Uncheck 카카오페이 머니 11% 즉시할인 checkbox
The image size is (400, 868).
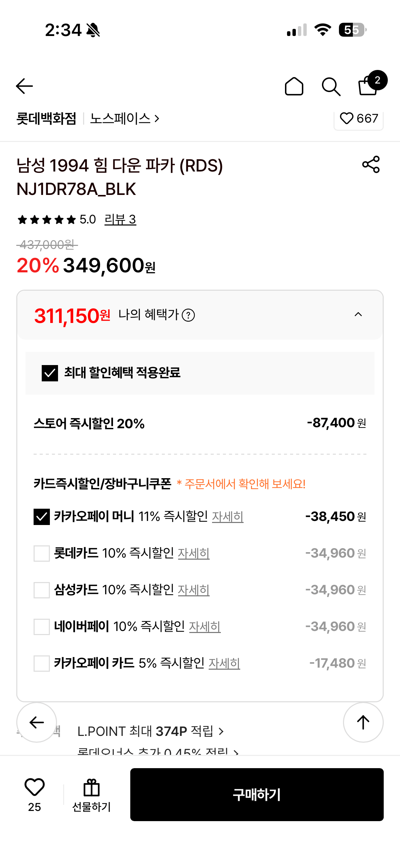point(42,517)
